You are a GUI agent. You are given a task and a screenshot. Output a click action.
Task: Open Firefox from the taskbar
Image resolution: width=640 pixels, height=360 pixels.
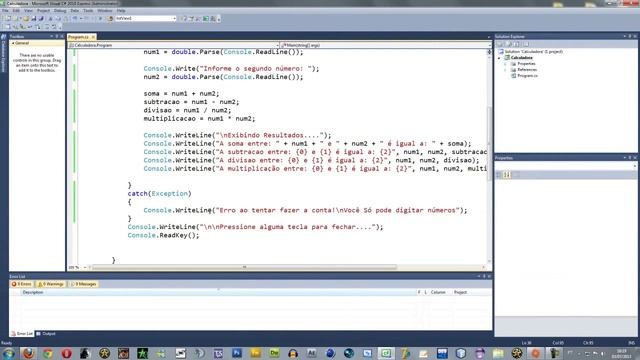(x=28, y=353)
